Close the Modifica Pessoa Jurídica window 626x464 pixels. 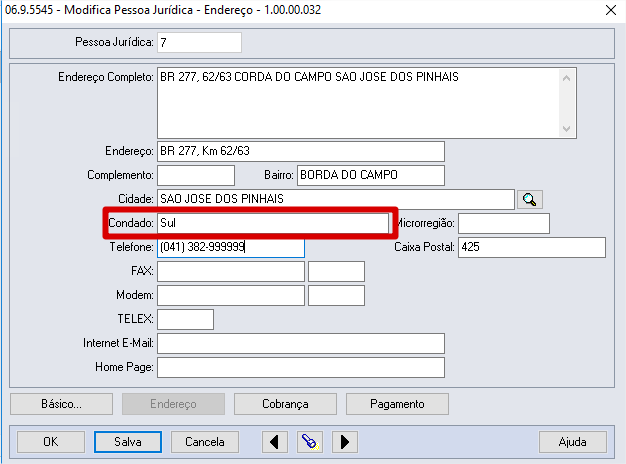[x=610, y=10]
